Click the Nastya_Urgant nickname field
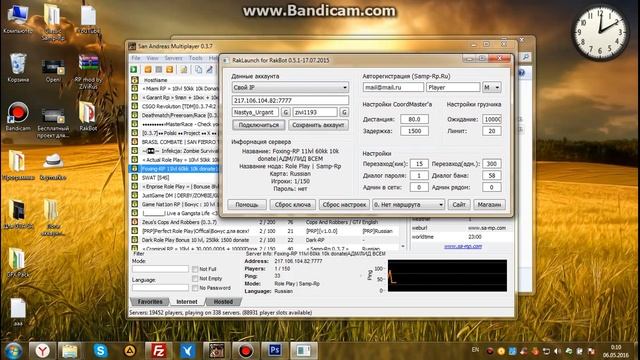The height and width of the screenshot is (360, 640). tap(256, 112)
